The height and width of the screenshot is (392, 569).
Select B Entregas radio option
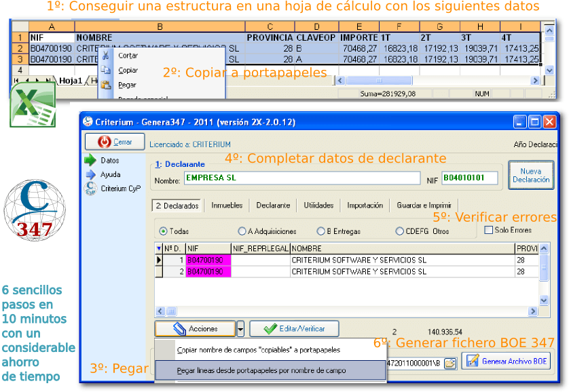click(320, 231)
